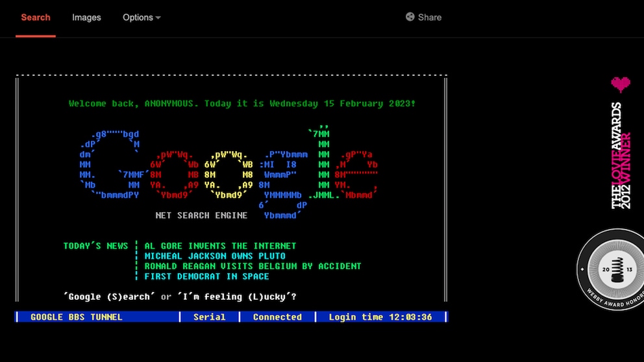Select headline 'FIRST DEMOCRAT IN SPACE'

tap(206, 276)
